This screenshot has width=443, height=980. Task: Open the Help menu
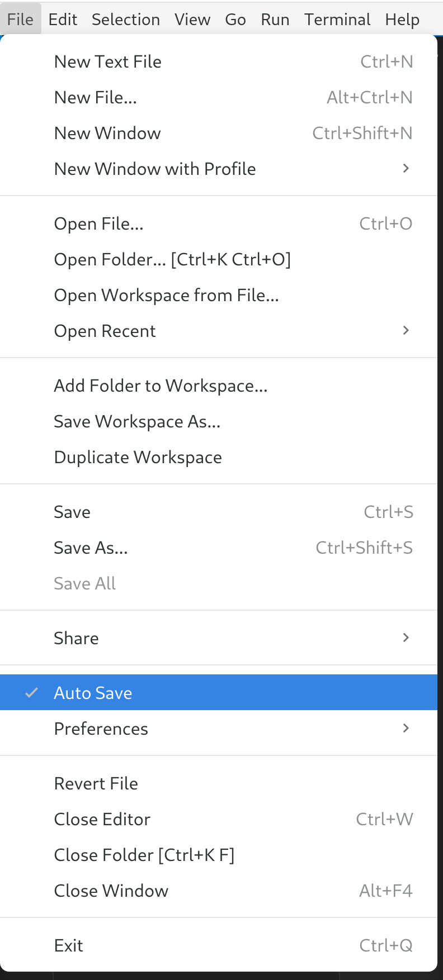click(402, 20)
